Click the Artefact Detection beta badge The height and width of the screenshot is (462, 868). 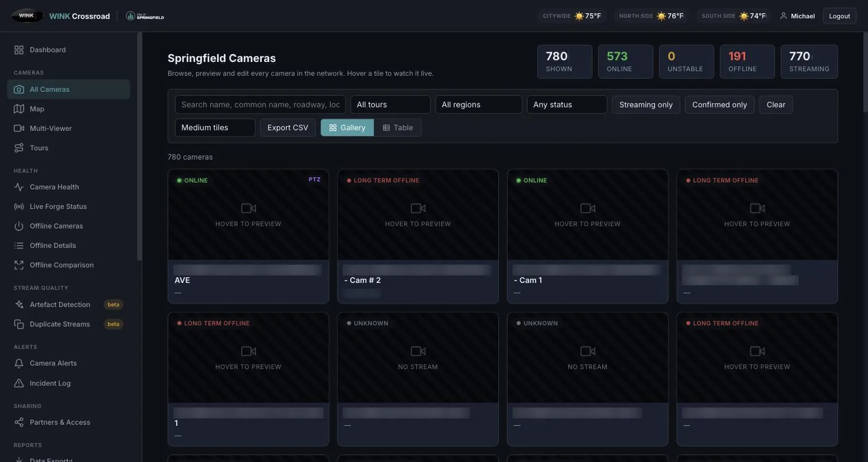[113, 305]
